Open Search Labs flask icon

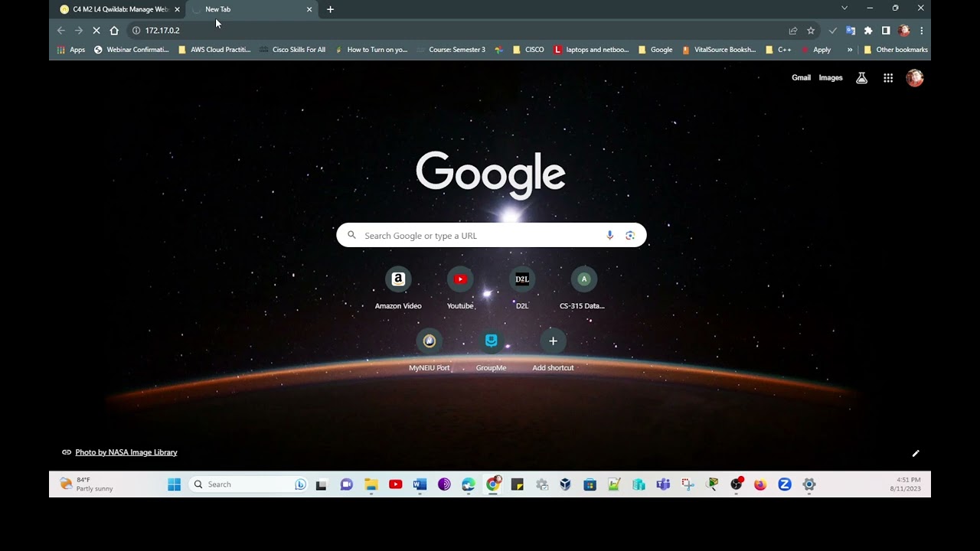pyautogui.click(x=862, y=78)
